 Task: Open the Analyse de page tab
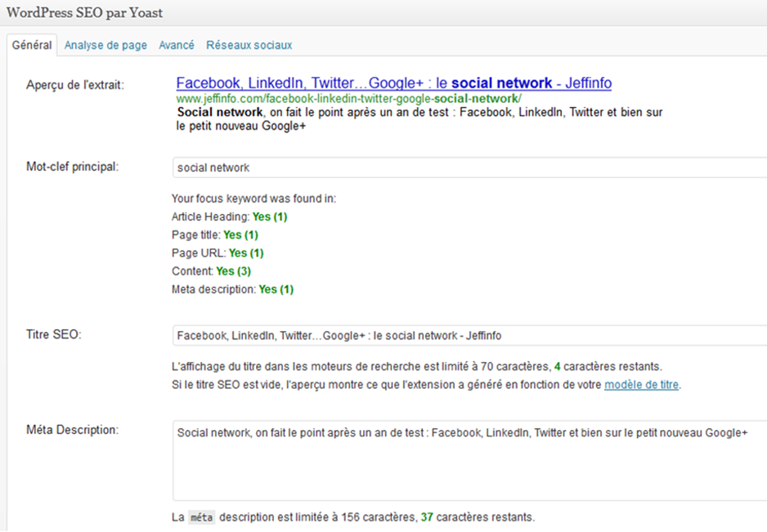[105, 45]
